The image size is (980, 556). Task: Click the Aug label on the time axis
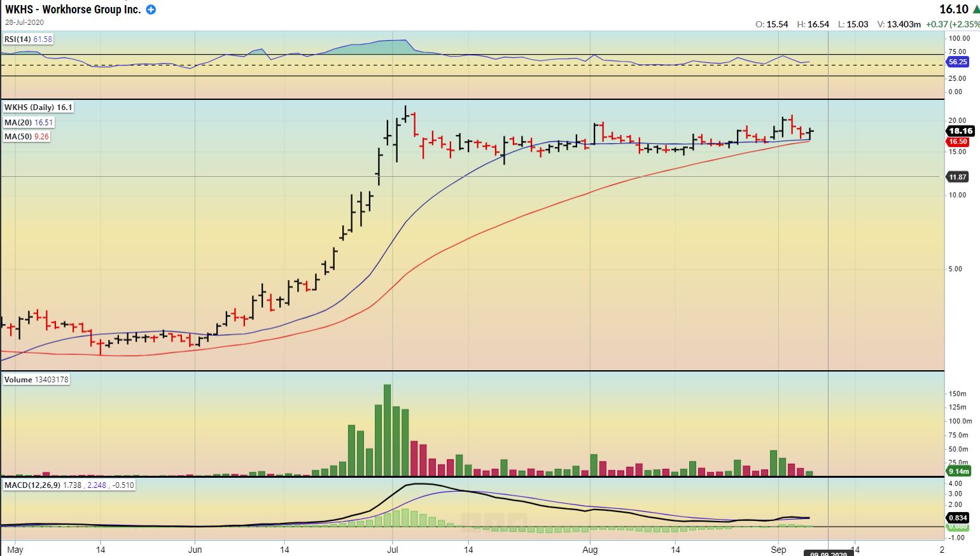tap(590, 550)
